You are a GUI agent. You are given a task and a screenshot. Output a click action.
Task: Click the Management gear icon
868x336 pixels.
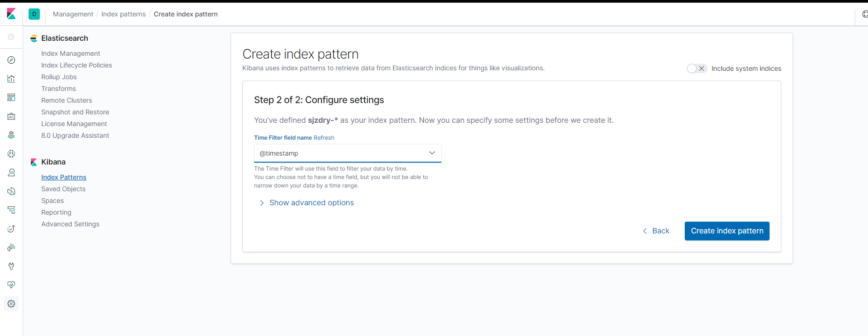pos(11,304)
